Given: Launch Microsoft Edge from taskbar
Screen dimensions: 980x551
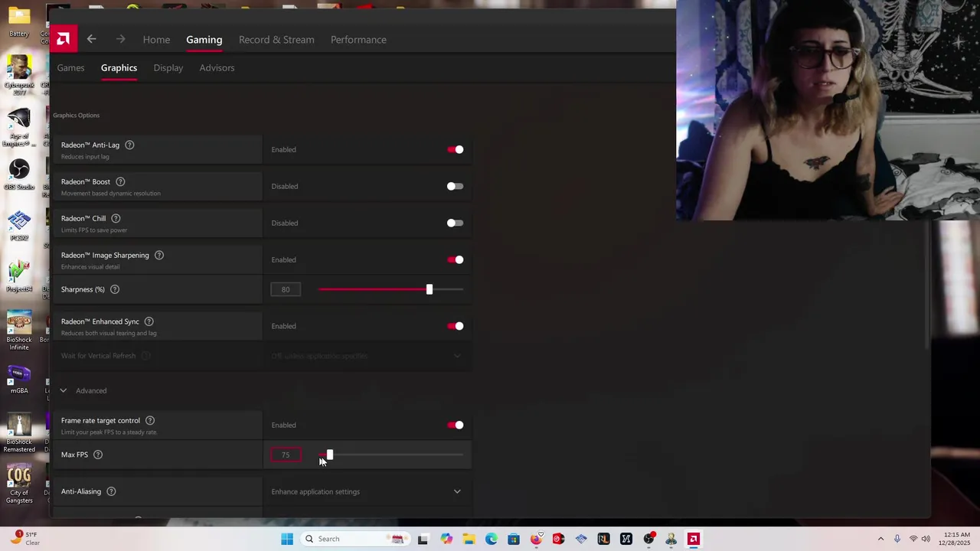Looking at the screenshot, I should point(491,539).
